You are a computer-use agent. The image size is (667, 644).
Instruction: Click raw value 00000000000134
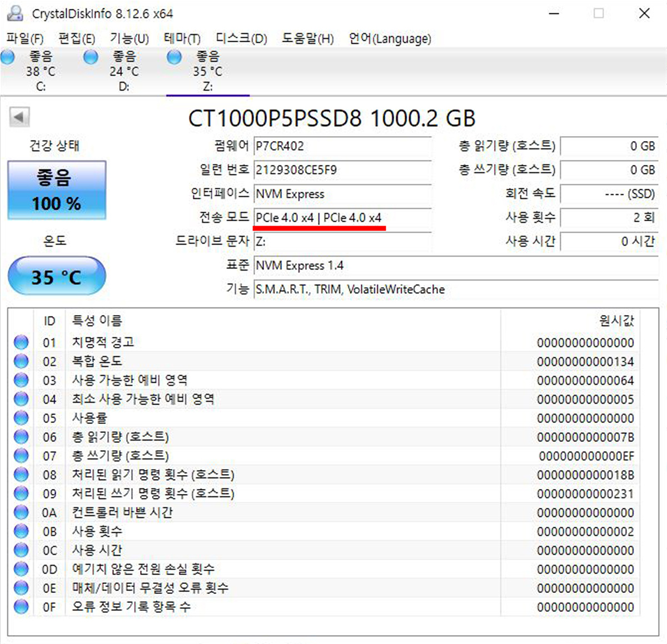tap(585, 362)
